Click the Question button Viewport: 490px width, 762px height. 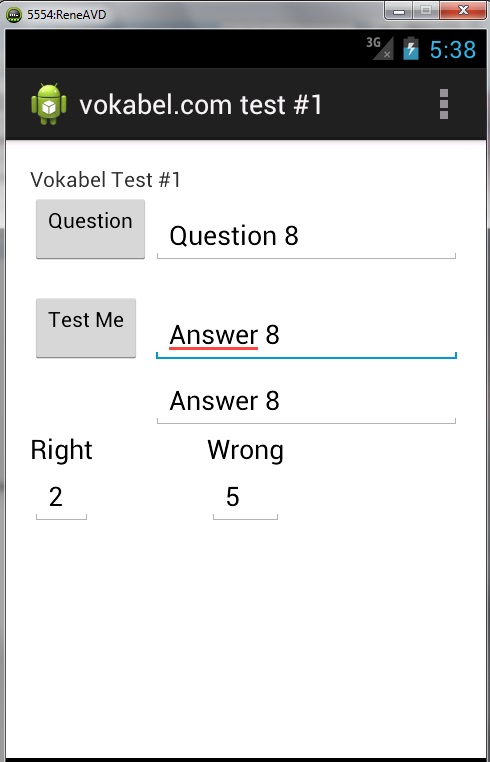pyautogui.click(x=90, y=229)
